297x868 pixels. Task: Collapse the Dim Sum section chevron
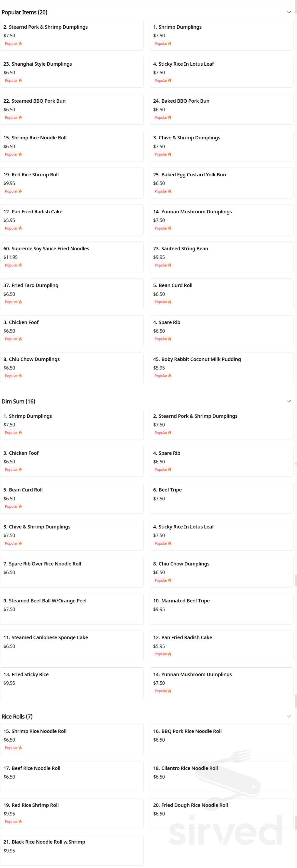click(x=289, y=401)
